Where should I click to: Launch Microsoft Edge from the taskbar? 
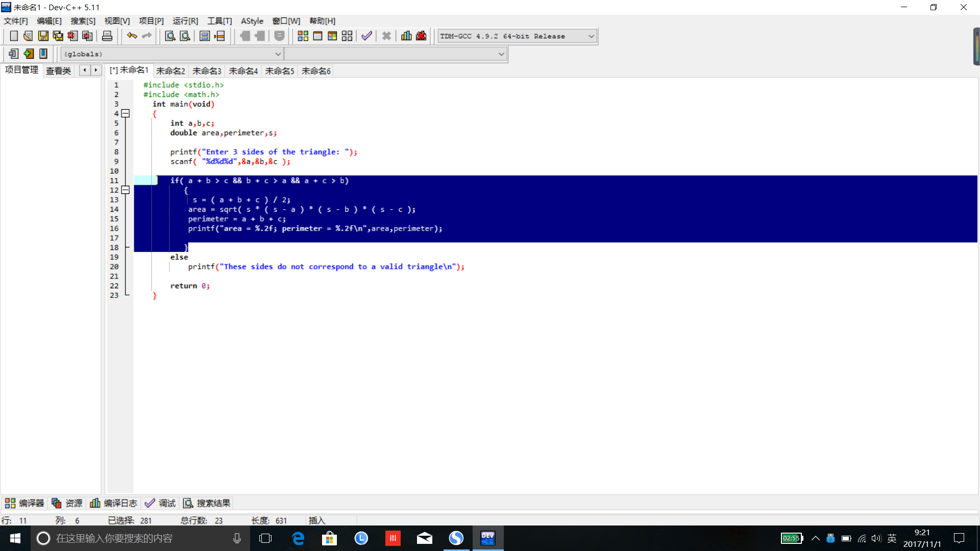point(298,538)
